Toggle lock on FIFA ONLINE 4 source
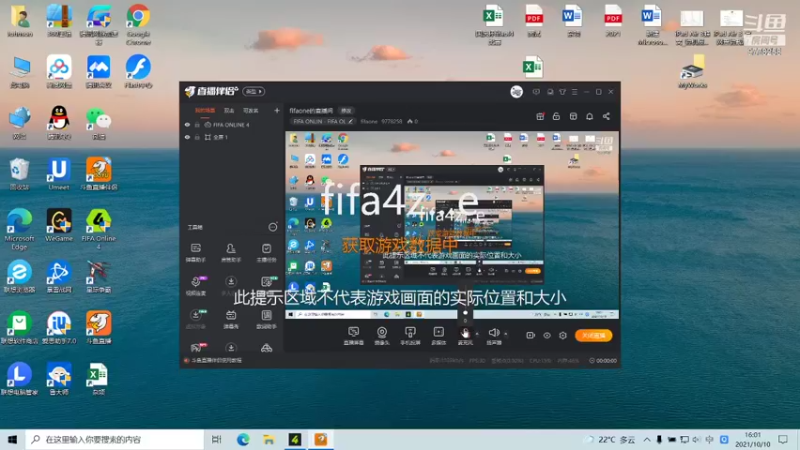Image resolution: width=800 pixels, height=450 pixels. (x=197, y=124)
